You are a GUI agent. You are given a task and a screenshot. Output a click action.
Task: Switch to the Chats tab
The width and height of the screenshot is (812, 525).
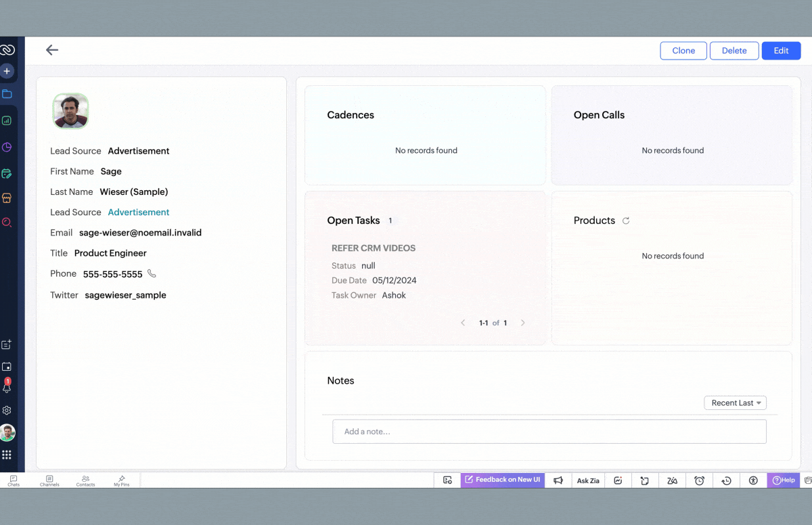(x=14, y=481)
